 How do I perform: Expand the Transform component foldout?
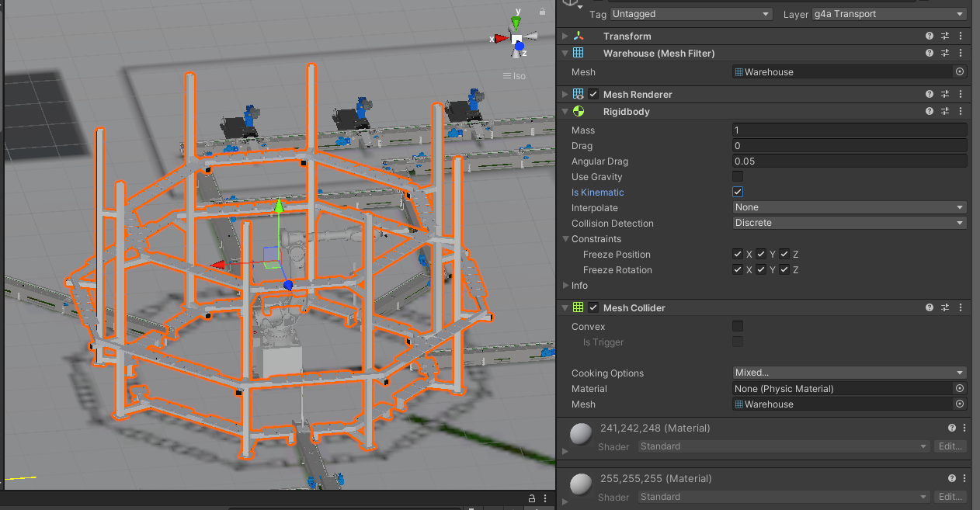pos(565,36)
